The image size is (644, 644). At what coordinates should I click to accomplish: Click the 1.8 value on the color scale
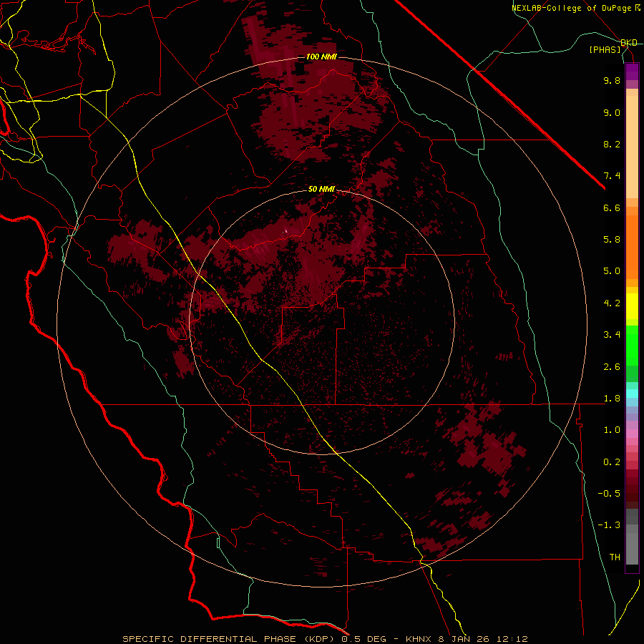612,399
